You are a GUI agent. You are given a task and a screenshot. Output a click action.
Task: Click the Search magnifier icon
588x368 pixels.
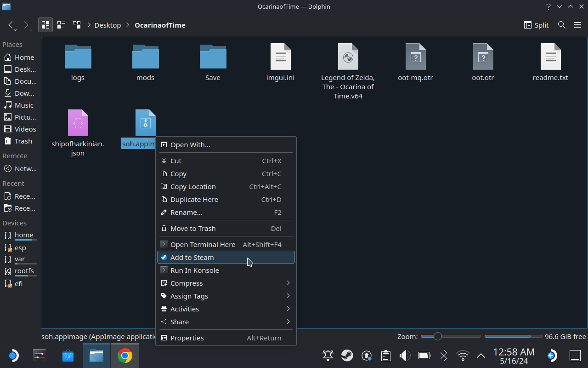[561, 25]
